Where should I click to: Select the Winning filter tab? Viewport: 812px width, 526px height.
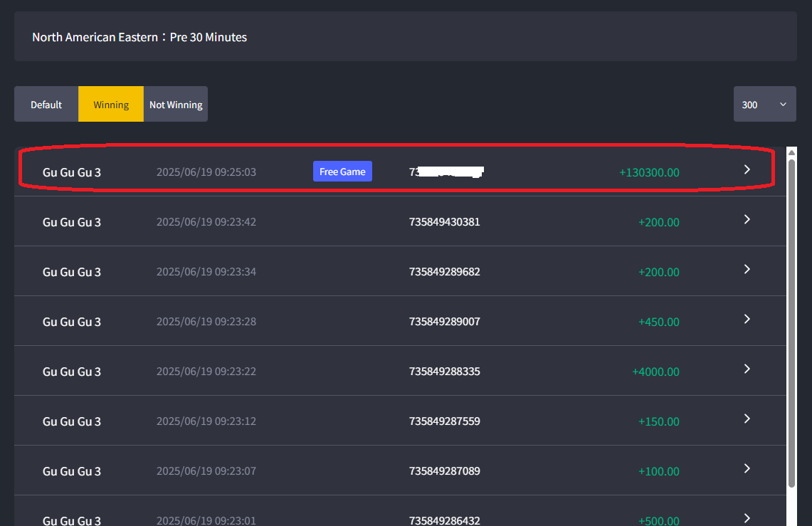111,104
